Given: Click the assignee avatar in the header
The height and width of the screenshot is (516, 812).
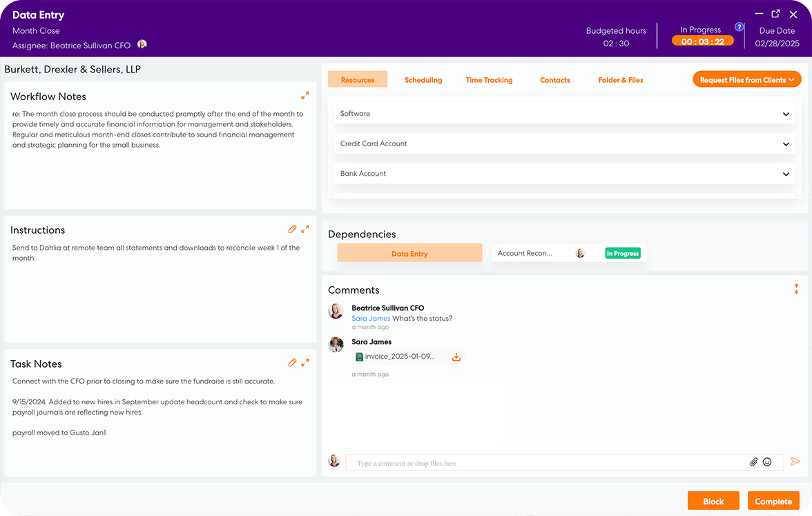Looking at the screenshot, I should (x=142, y=45).
